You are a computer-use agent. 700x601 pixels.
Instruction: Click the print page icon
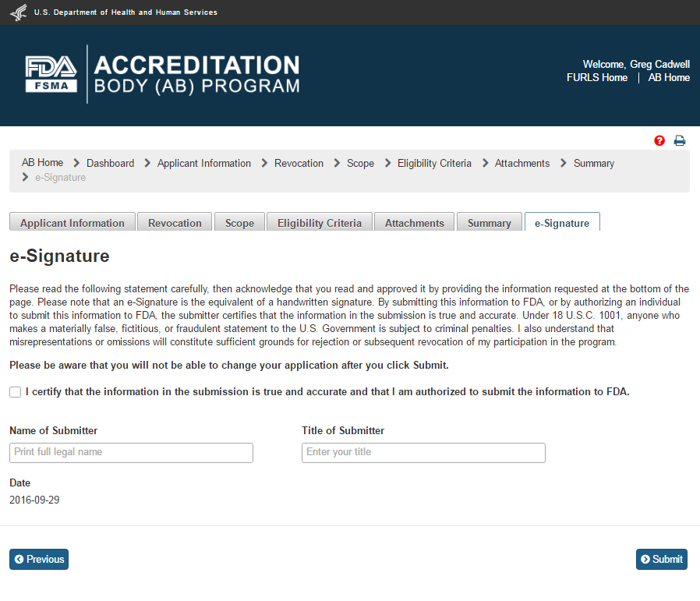pos(680,141)
